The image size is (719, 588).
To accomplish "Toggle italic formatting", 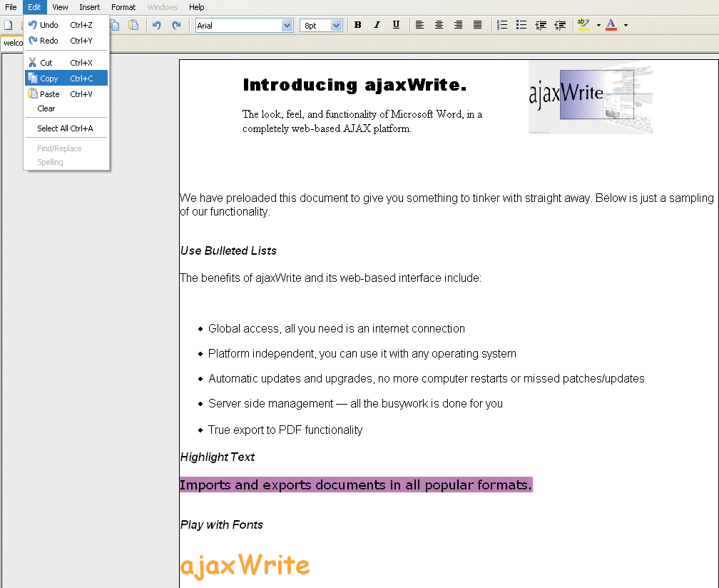I will (x=377, y=25).
